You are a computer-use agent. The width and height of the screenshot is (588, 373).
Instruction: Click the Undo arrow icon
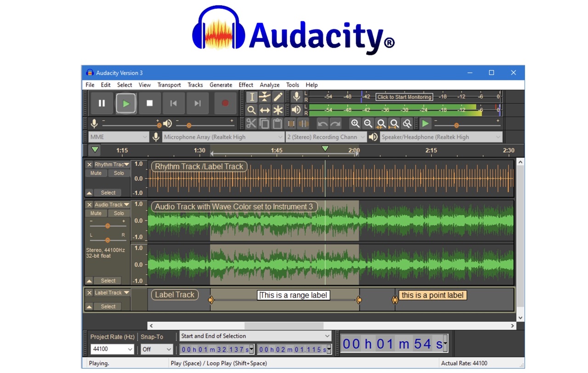click(322, 124)
